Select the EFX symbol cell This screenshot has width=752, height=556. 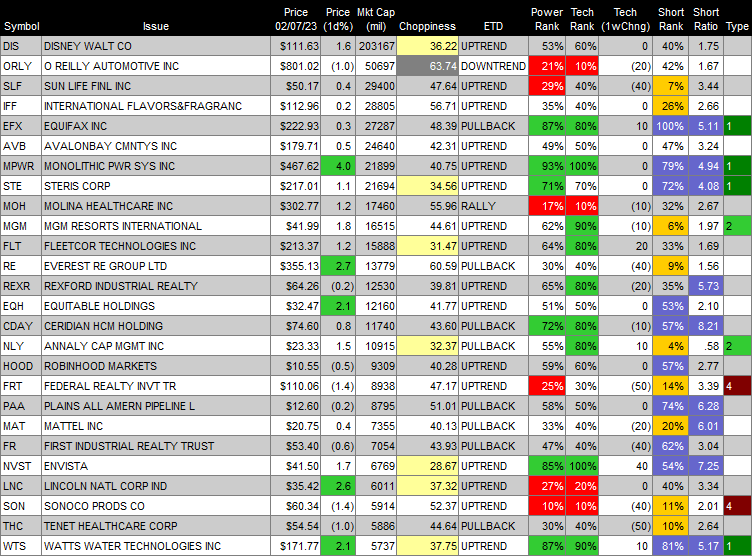(x=21, y=126)
